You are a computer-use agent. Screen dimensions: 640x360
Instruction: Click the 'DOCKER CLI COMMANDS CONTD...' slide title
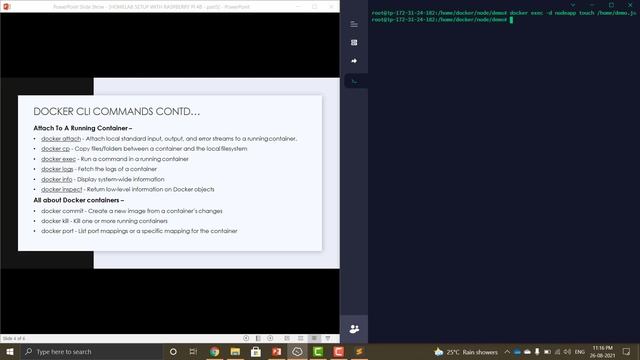pos(117,111)
